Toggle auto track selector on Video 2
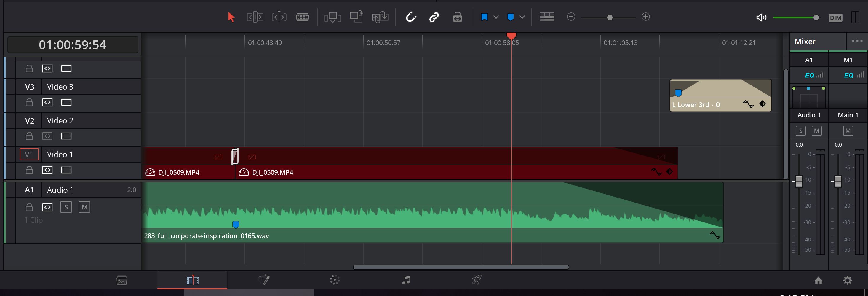Viewport: 868px width, 296px height. point(47,136)
